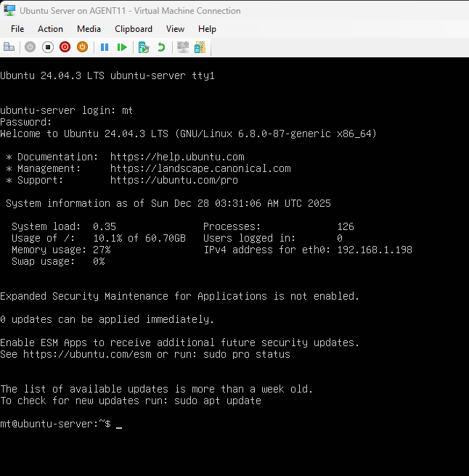
Task: Shut down the VM using the red power icon
Action: (65, 47)
